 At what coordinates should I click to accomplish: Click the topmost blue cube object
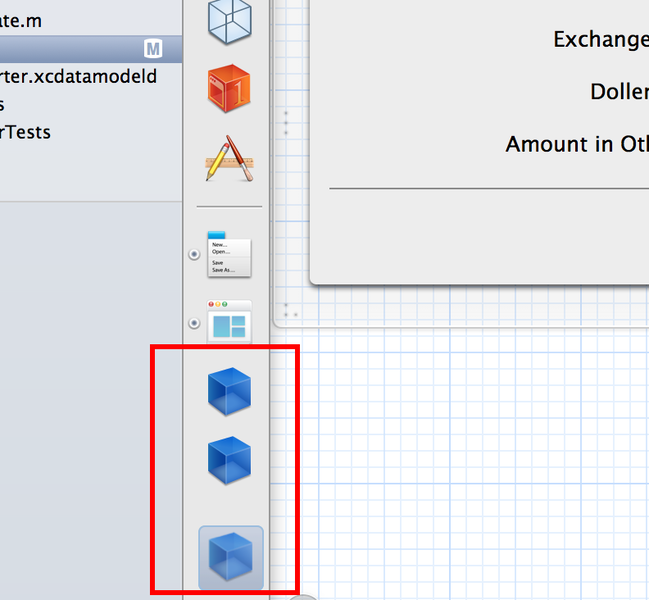click(229, 390)
